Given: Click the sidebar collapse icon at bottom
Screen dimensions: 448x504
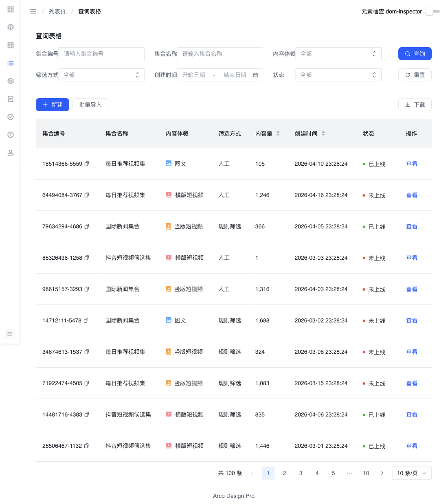Looking at the screenshot, I should pyautogui.click(x=10, y=334).
